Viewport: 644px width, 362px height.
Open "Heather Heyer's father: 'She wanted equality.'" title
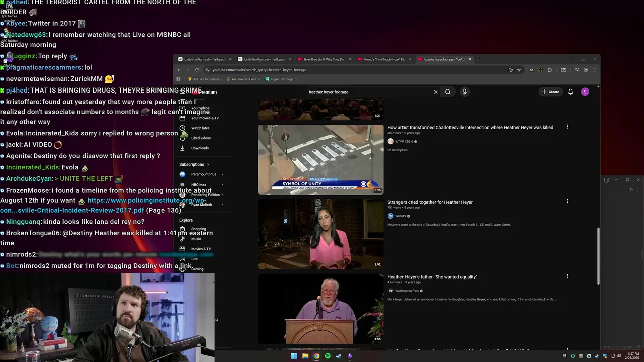[432, 277]
